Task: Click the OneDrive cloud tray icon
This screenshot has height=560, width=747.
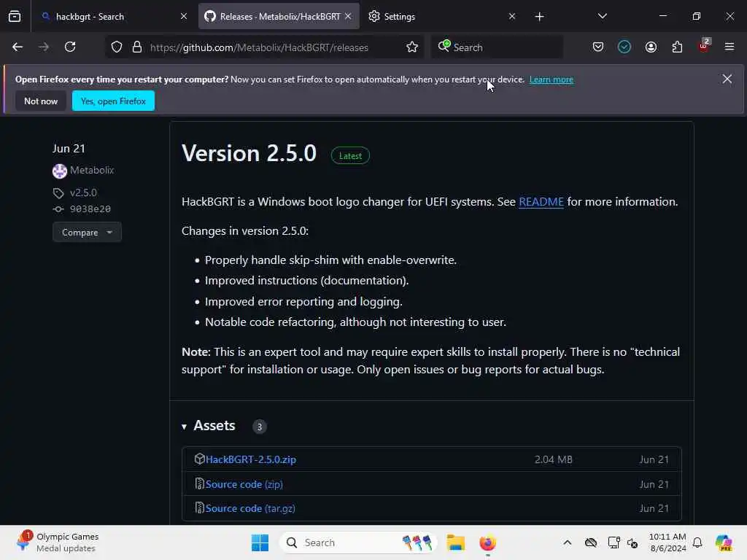Action: 591,542
